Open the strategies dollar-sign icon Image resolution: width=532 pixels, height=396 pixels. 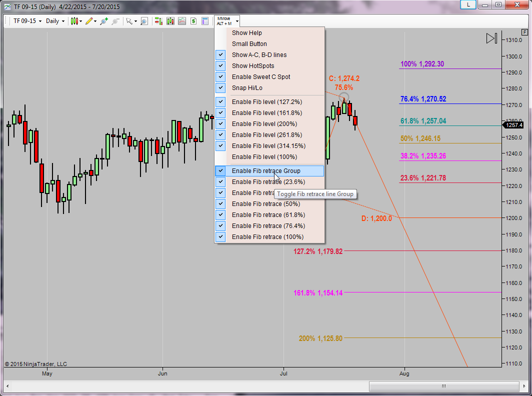pos(193,21)
